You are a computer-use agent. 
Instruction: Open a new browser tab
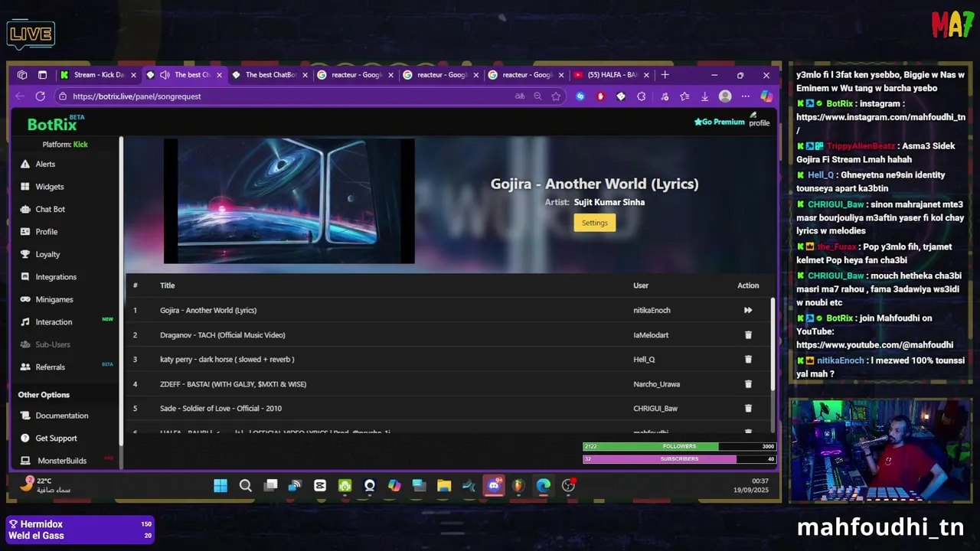(x=665, y=75)
